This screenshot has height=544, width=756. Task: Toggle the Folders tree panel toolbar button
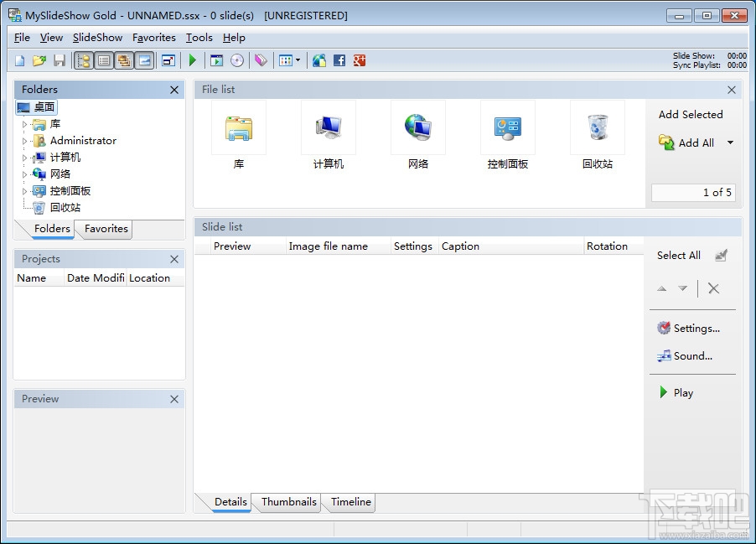click(x=84, y=60)
